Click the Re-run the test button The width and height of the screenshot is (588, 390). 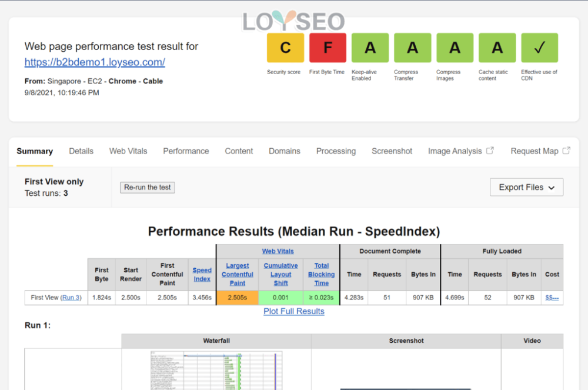pos(148,187)
